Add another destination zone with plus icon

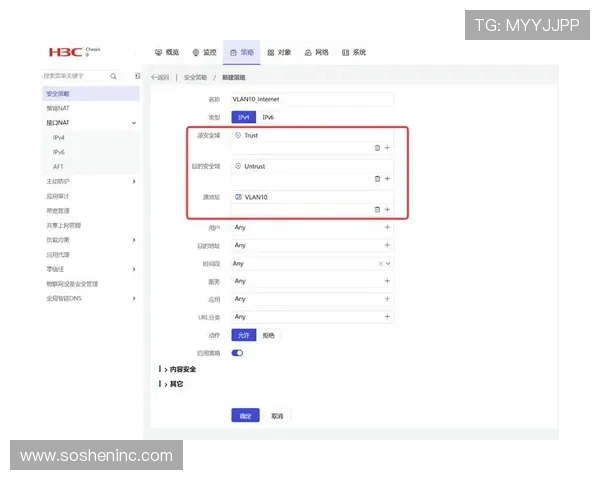tap(387, 179)
